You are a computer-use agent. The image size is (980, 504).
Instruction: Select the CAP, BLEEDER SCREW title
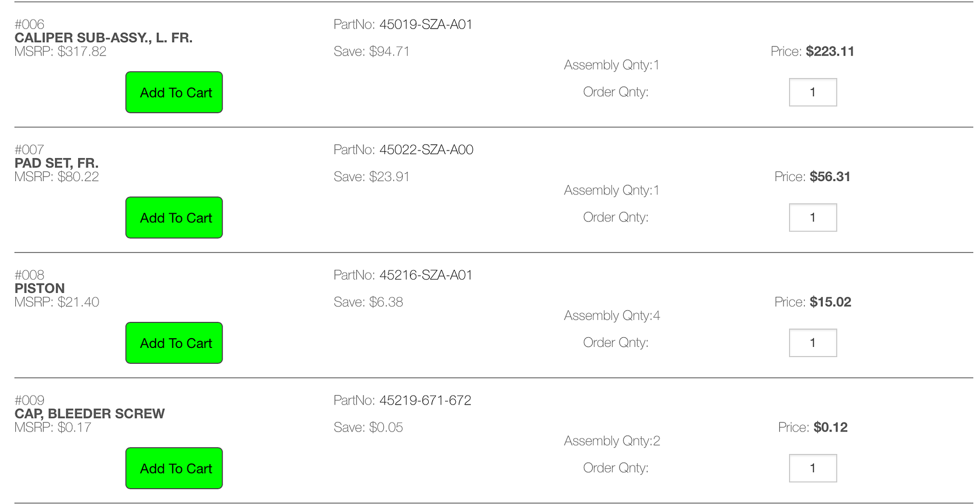click(90, 414)
